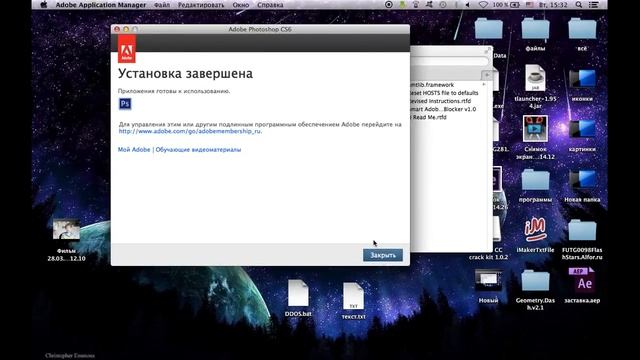Select Read Me.rtfd in Finder window

coord(428,117)
